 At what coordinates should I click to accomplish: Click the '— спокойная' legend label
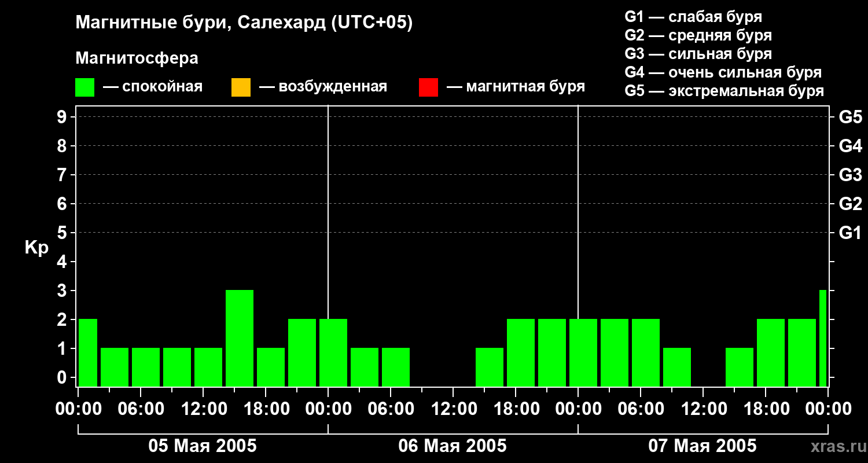[153, 87]
